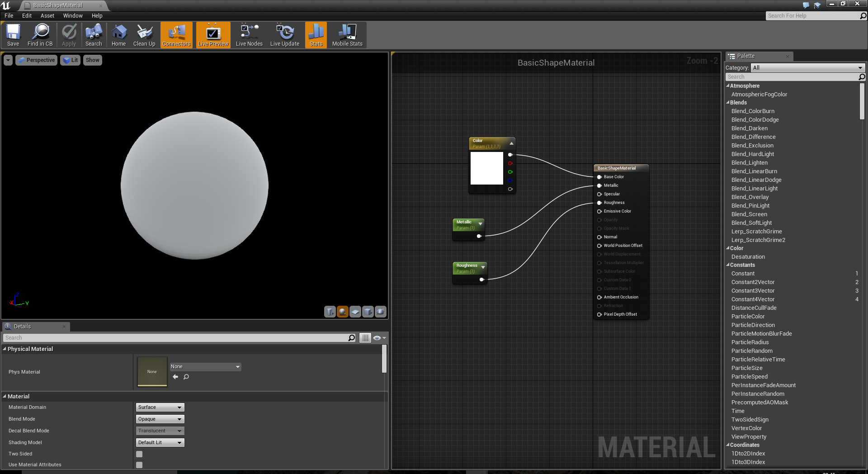Open the Material Domain Surface dropdown
The image size is (868, 474).
coord(160,407)
